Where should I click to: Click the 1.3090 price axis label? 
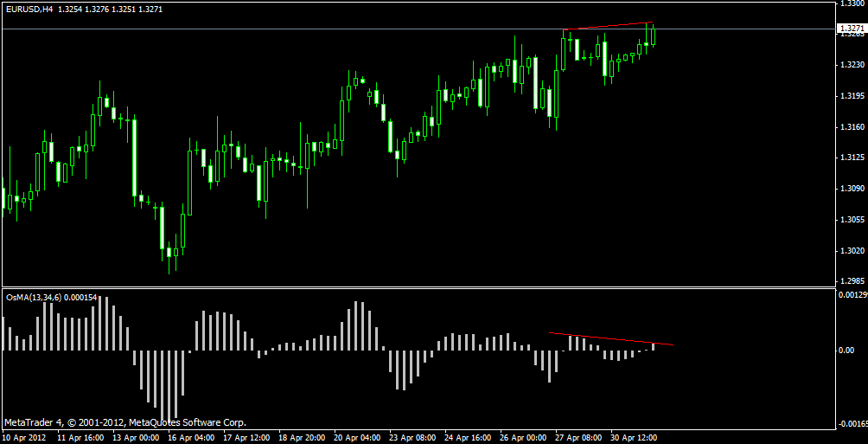pyautogui.click(x=852, y=189)
